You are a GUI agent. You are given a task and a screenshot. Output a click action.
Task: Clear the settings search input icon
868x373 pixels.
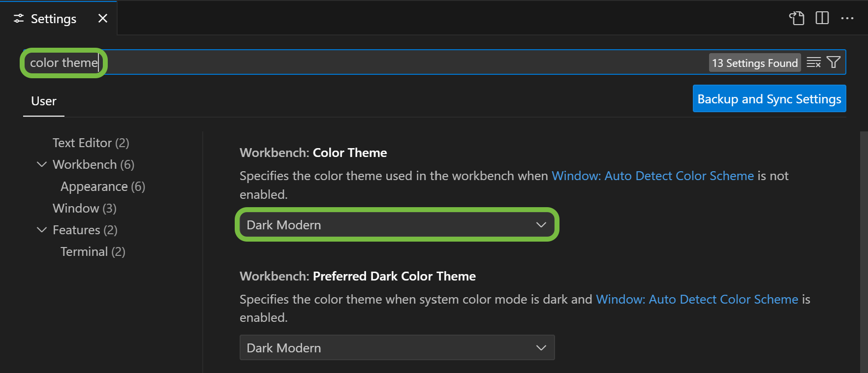point(814,62)
